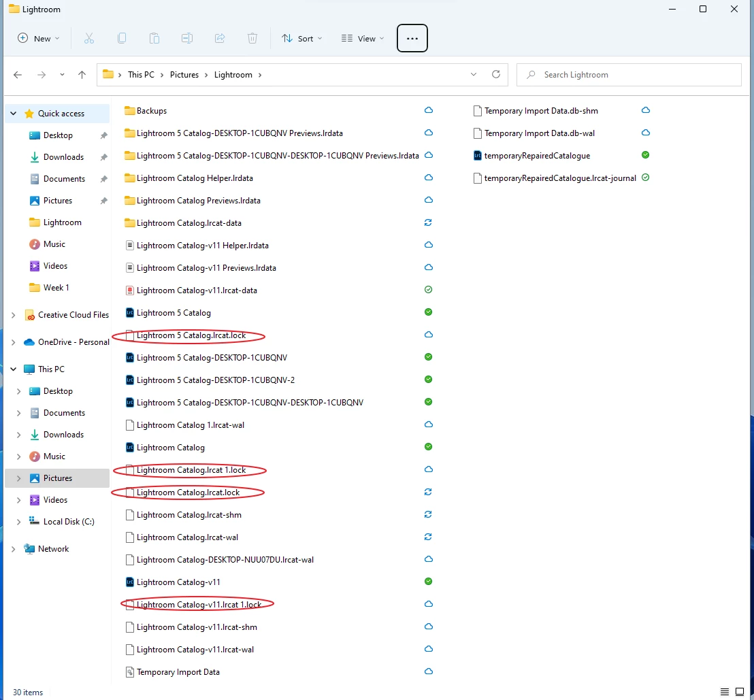The height and width of the screenshot is (700, 754).
Task: Click the Creative Cloud Files icon in sidebar
Action: pos(29,316)
